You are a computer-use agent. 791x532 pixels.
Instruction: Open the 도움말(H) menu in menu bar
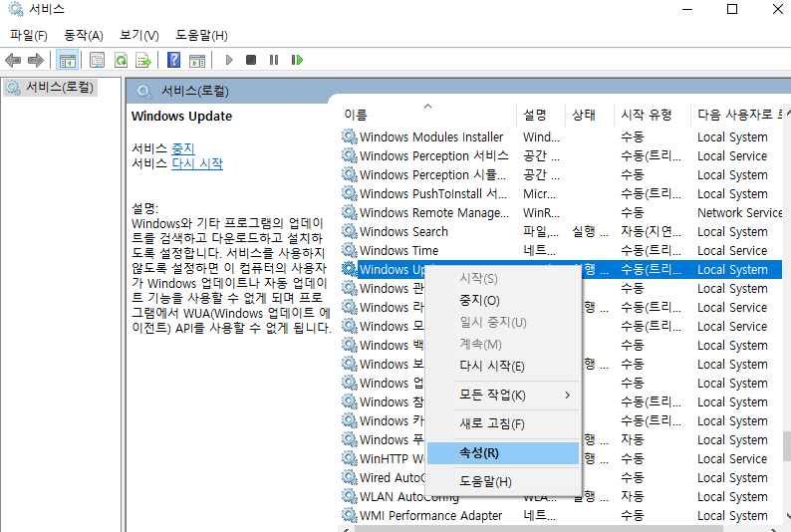point(201,35)
